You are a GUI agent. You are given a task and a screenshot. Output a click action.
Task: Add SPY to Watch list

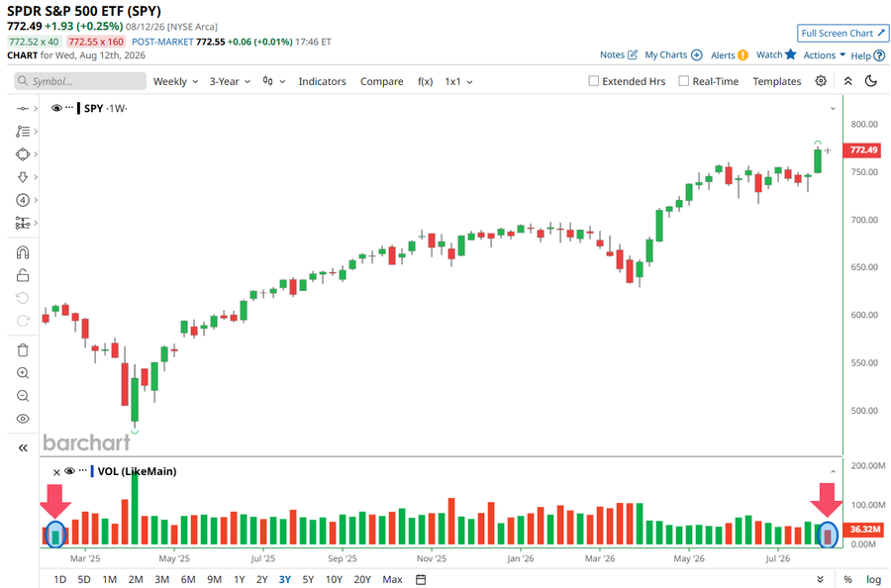[776, 54]
